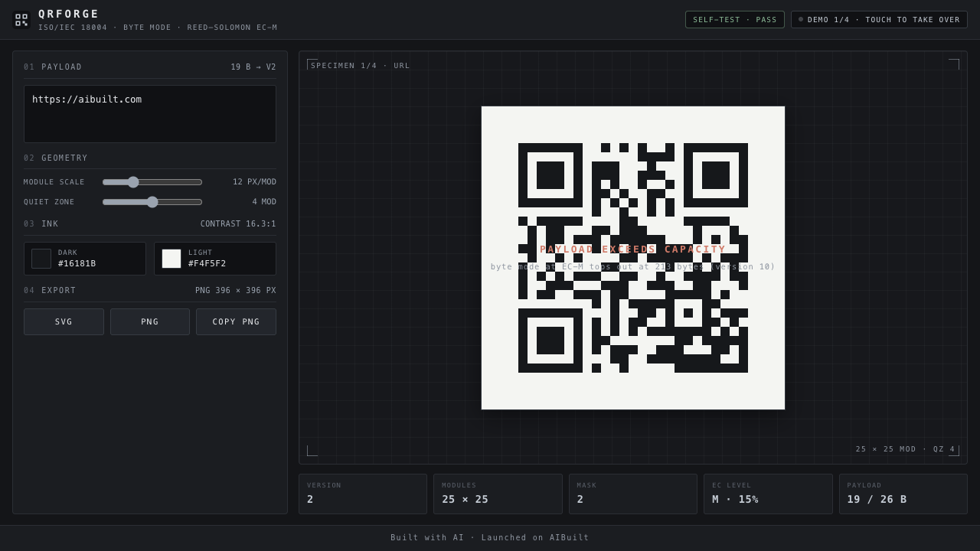Click the '04 EXPORT' section heading

coord(50,291)
